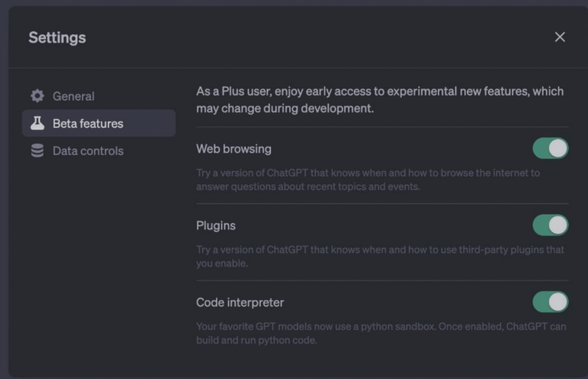This screenshot has height=379, width=588.
Task: Switch to the Data controls tab
Action: [x=88, y=151]
